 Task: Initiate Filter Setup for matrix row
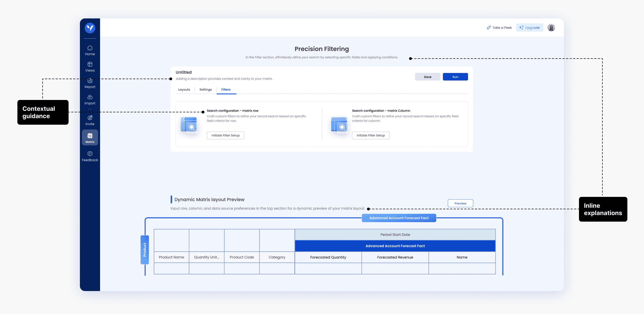(225, 136)
